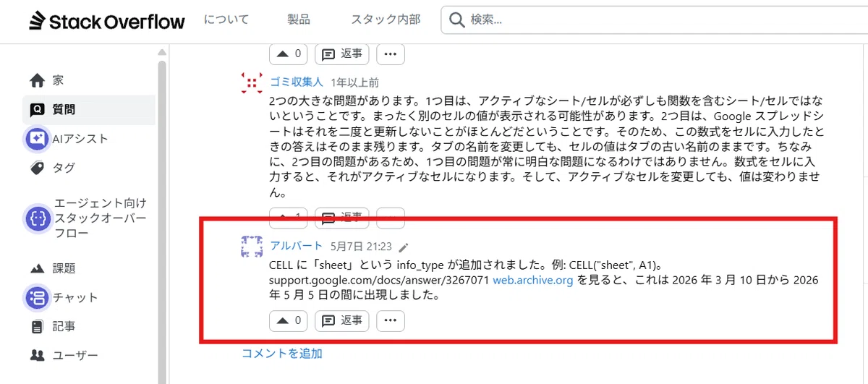Screen dimensions: 868x384
Task: Open the スタック内部 top menu
Action: (x=386, y=20)
